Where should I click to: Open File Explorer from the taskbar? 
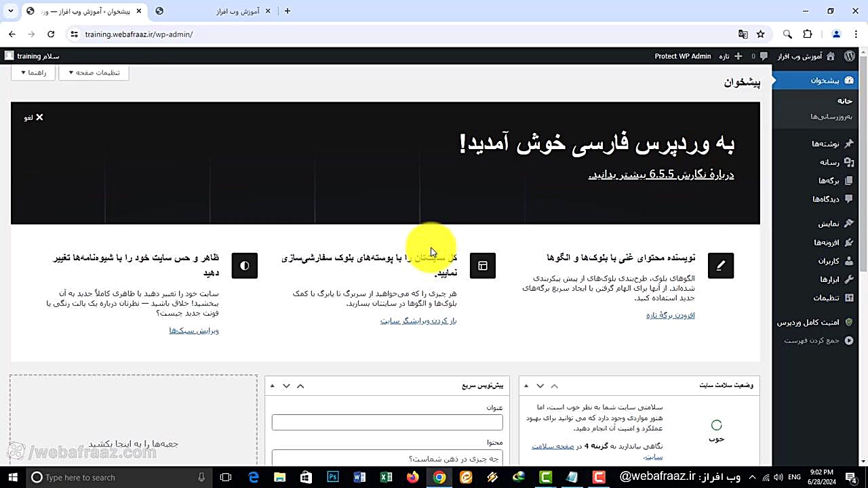[279, 477]
